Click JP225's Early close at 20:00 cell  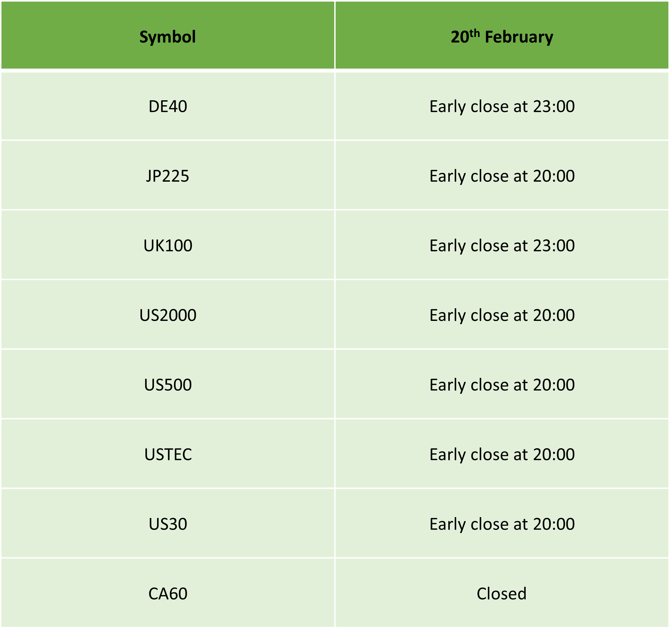pyautogui.click(x=502, y=176)
